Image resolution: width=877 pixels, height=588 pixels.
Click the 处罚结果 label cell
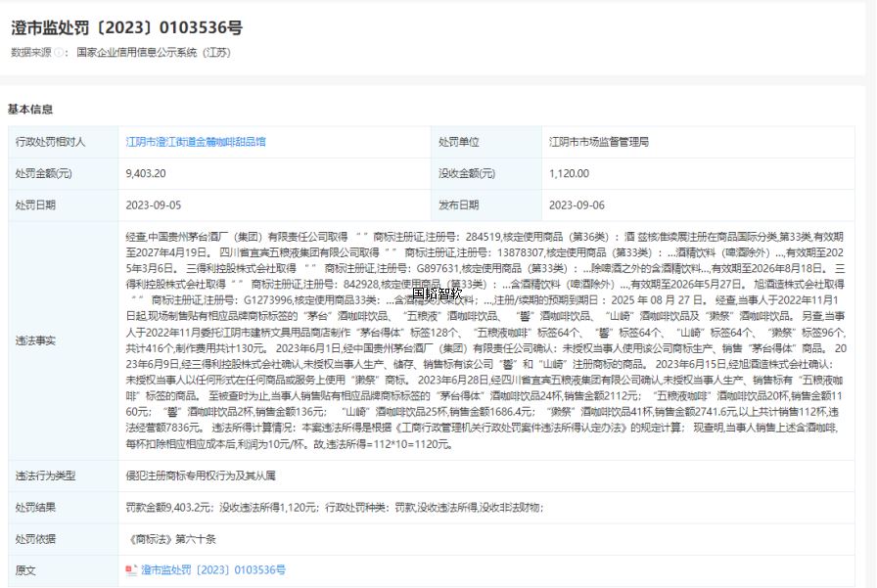tap(64, 508)
